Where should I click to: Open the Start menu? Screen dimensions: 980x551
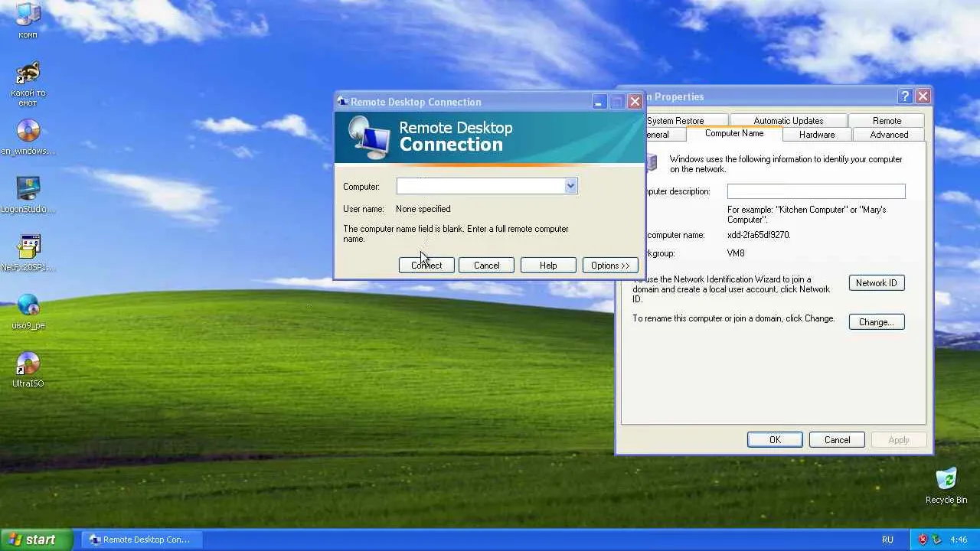[x=37, y=540]
